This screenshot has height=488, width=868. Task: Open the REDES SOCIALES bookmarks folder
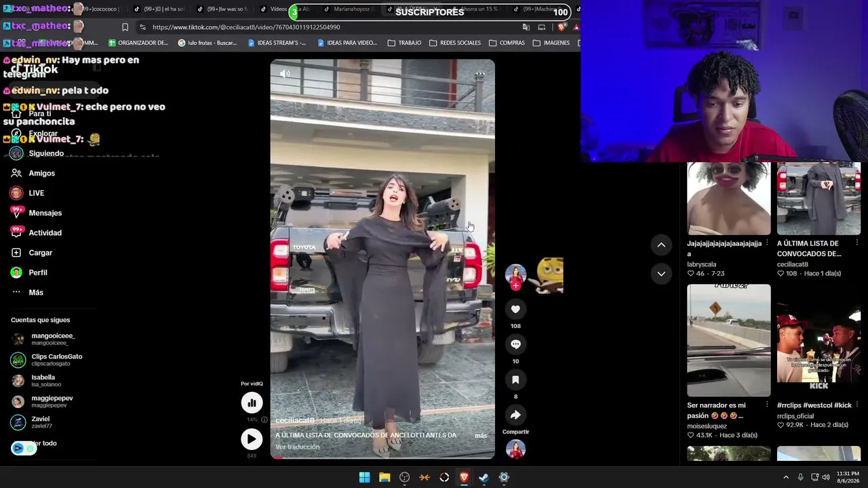[454, 43]
